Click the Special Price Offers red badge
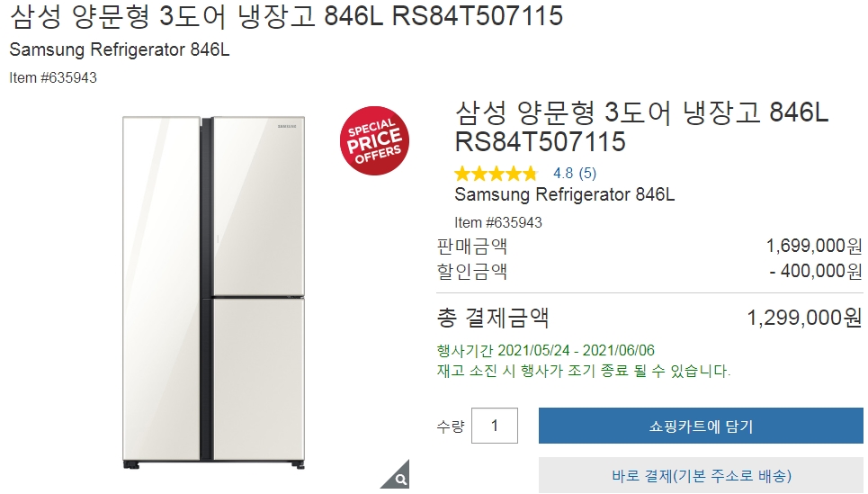Viewport: 868px width, 494px height. (x=374, y=140)
